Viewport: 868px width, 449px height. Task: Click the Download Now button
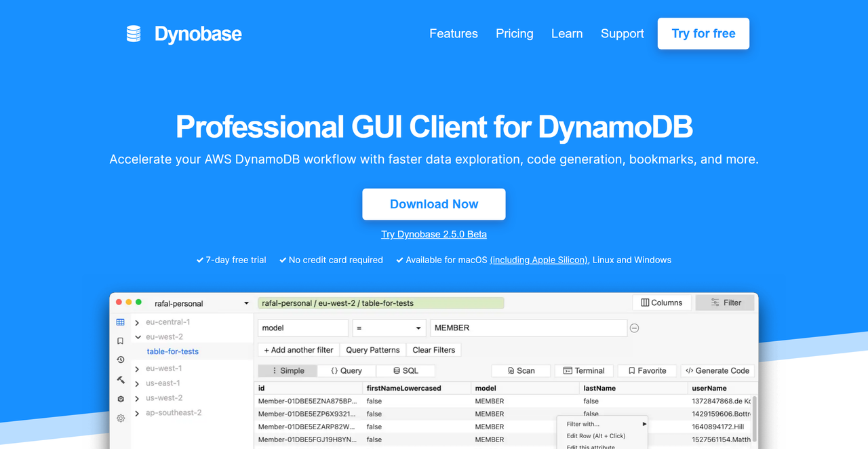tap(434, 204)
